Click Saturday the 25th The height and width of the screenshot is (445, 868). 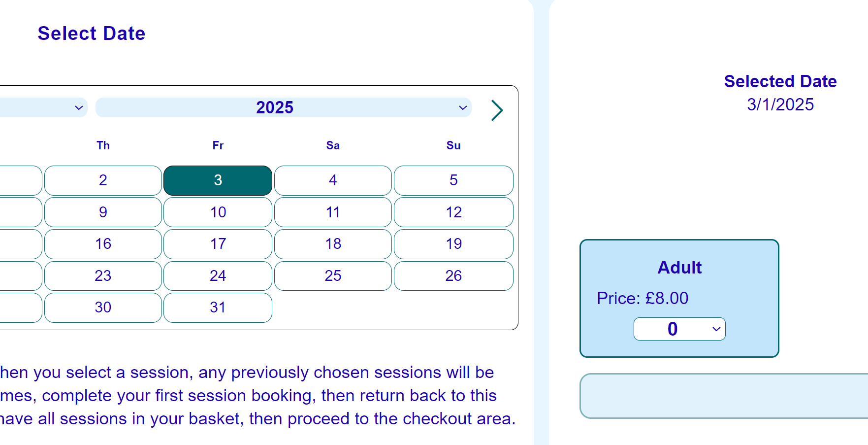(x=333, y=276)
